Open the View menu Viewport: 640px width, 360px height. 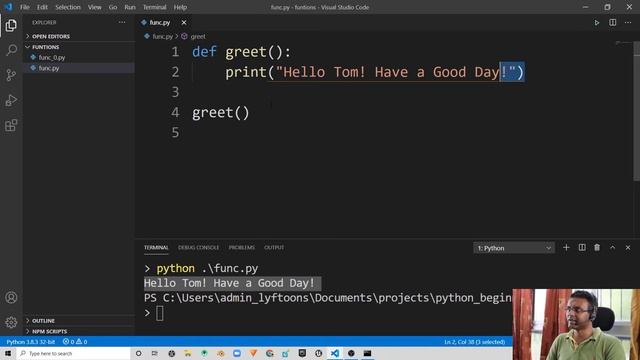pyautogui.click(x=94, y=7)
